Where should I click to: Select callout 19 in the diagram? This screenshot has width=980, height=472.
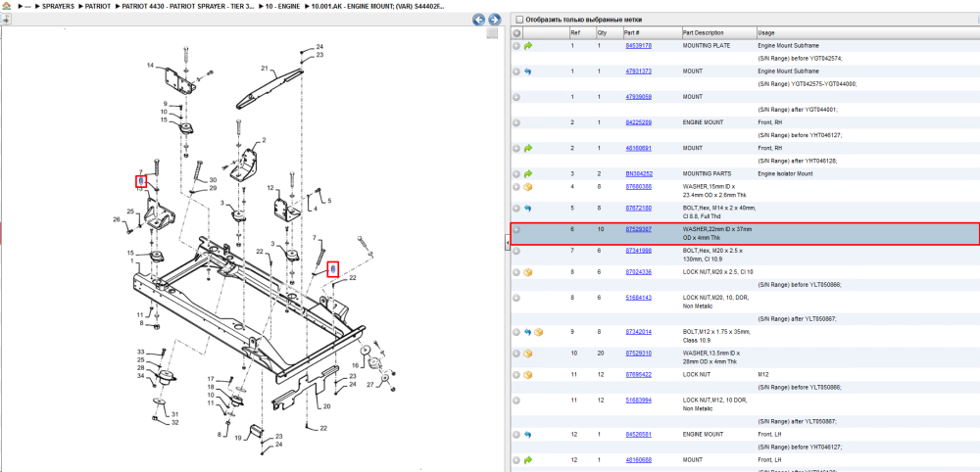[238, 439]
